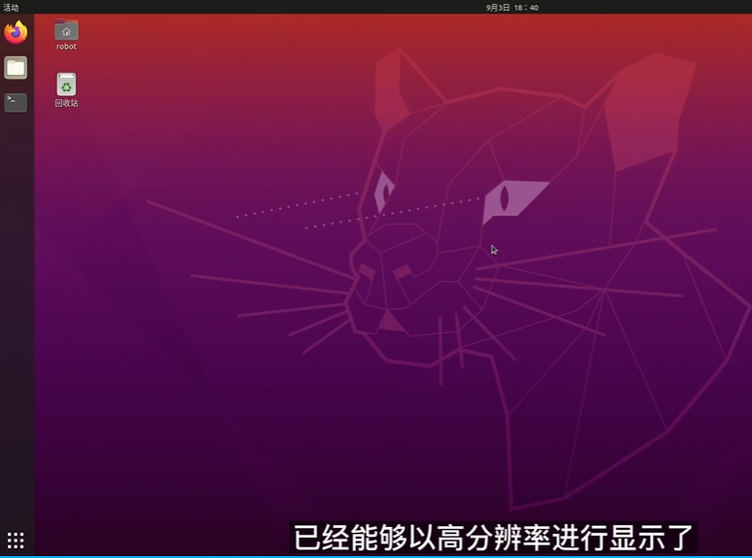Open the Terminal from the dock
Image resolution: width=752 pixels, height=560 pixels.
click(16, 103)
